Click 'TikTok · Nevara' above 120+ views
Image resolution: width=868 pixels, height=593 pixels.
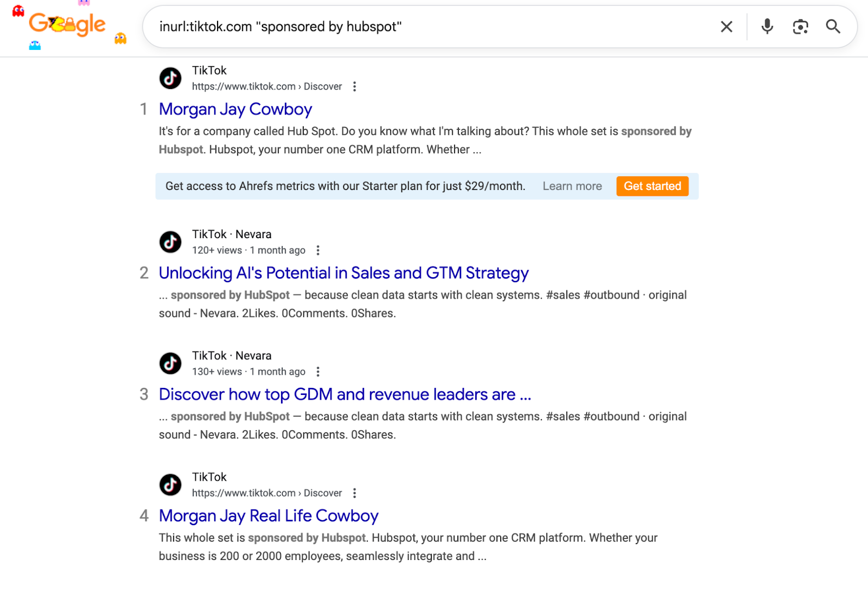point(232,234)
